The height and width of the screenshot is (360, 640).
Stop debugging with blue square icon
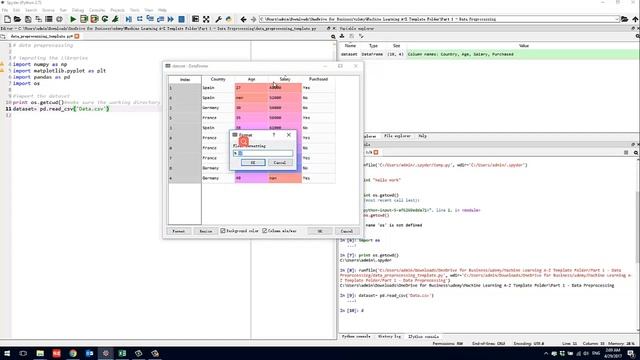[x=182, y=19]
